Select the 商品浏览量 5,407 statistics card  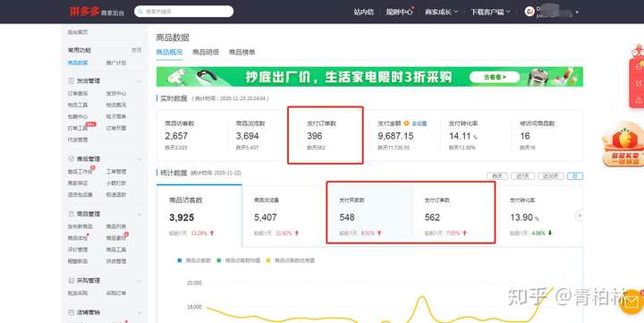tap(284, 216)
